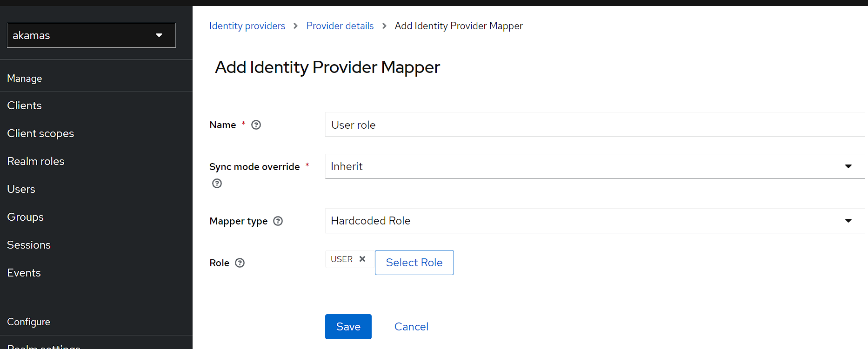Viewport: 868px width, 349px height.
Task: Click the help icon next to Name
Action: [x=256, y=125]
